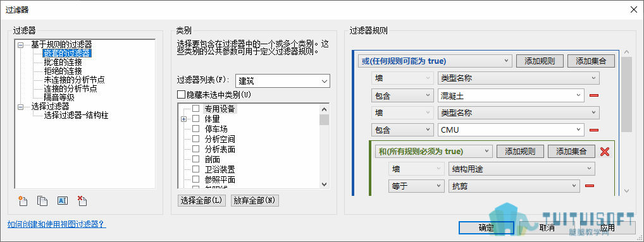Screen dimensions: 644x242
Task: Click 添加集合 in the AND set
Action: [571, 152]
